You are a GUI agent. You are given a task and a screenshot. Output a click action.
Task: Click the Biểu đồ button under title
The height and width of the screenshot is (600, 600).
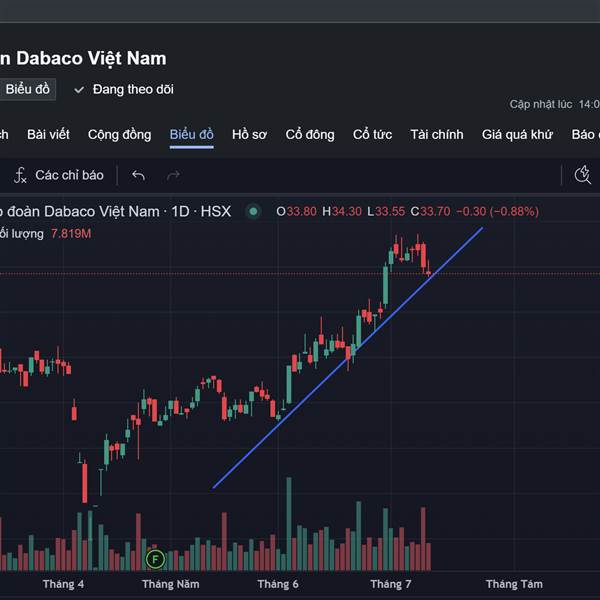coord(27,89)
